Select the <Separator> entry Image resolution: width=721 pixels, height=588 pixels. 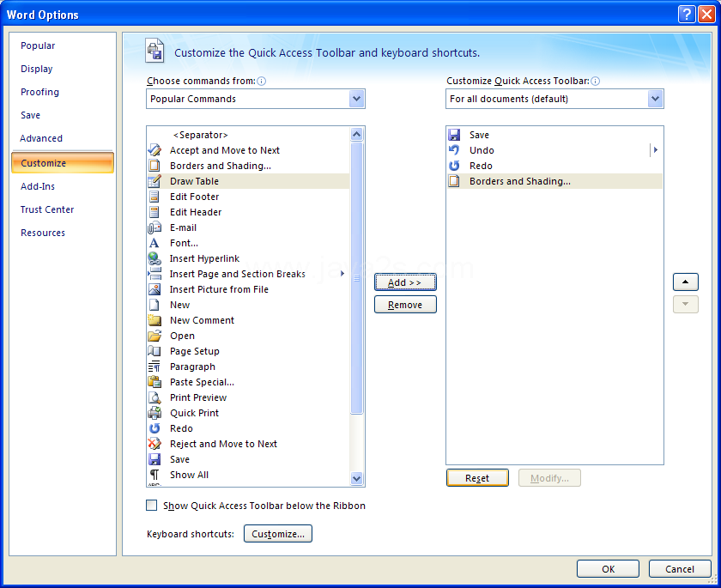click(x=248, y=135)
